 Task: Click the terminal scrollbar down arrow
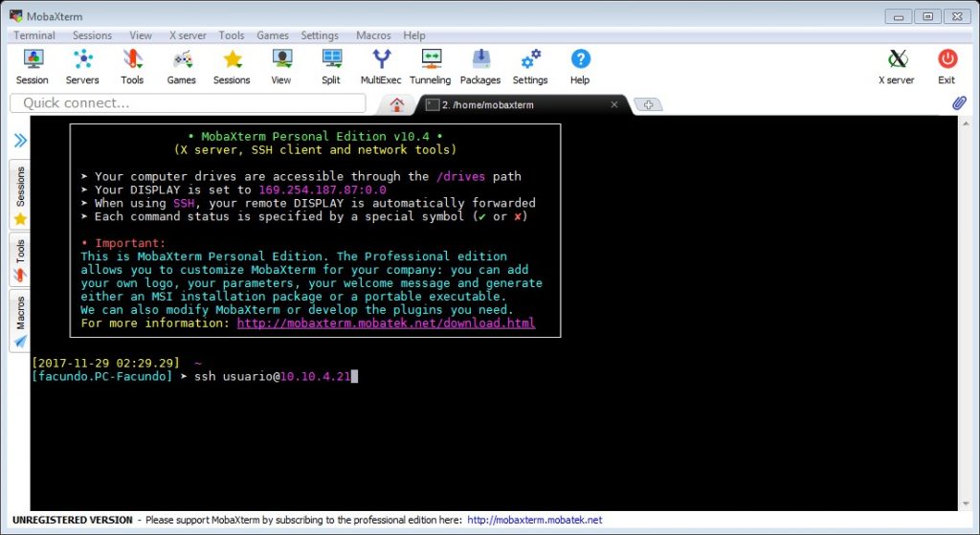click(967, 503)
